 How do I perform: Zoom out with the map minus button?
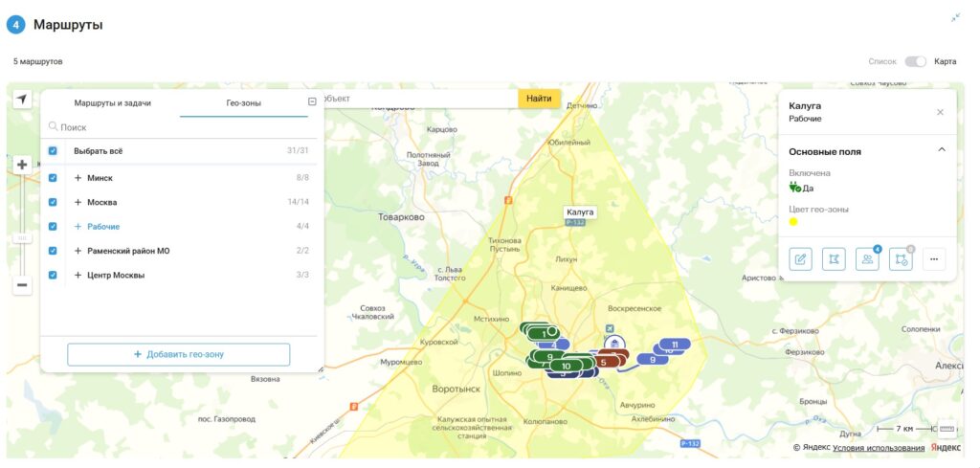coord(22,284)
